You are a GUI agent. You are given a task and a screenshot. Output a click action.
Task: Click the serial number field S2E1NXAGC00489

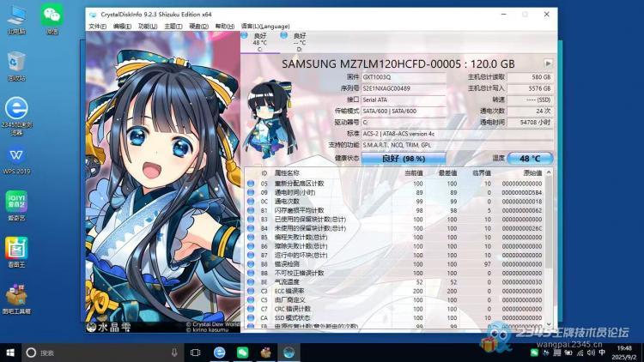point(404,88)
